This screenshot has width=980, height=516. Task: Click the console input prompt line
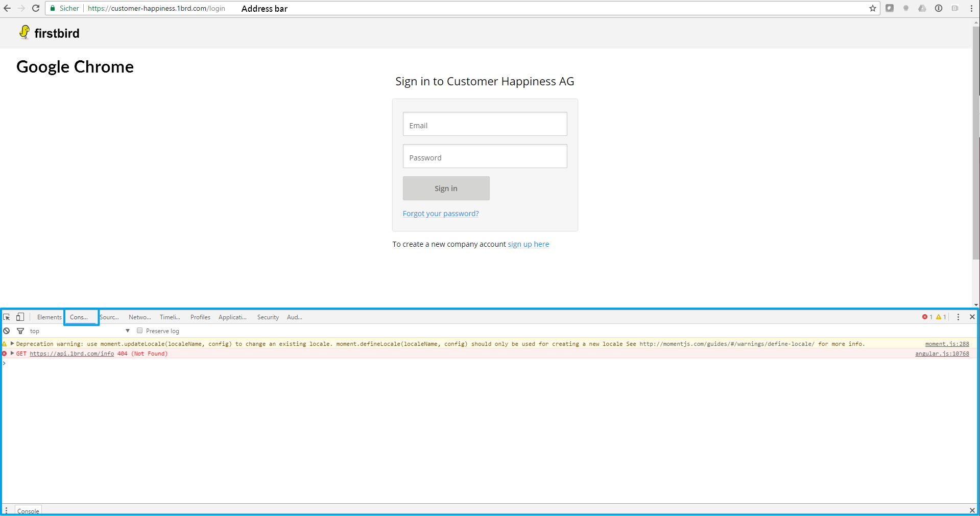coord(489,363)
